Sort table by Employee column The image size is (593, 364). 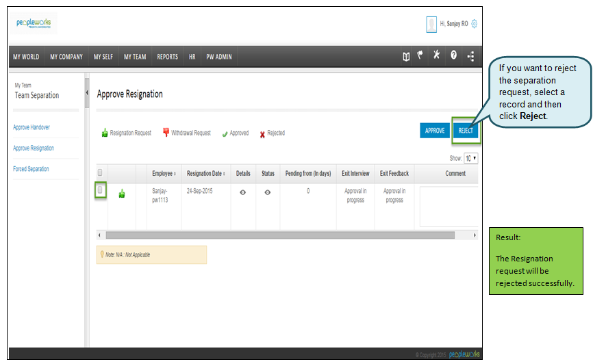(x=164, y=174)
